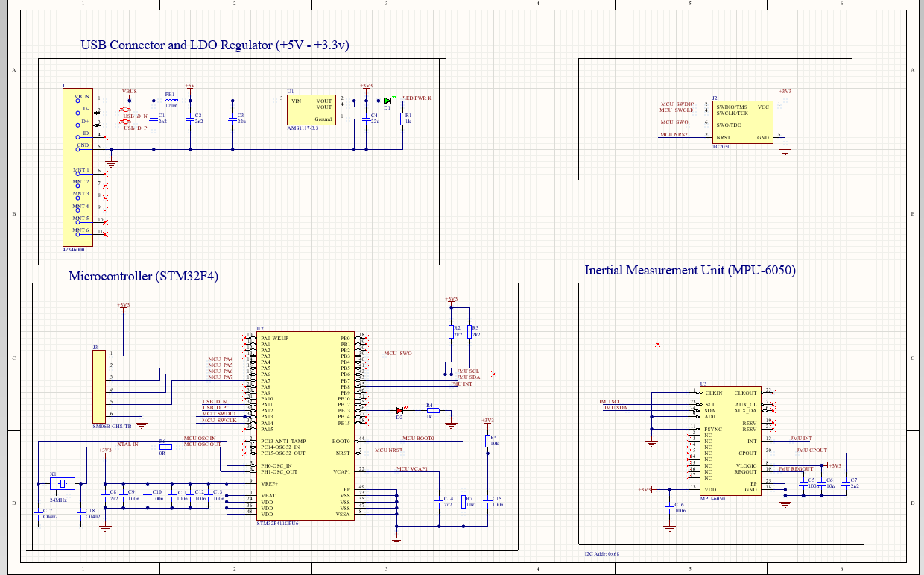Click the USB Connector and LDO Regulator title
This screenshot has height=575, width=924.
pos(215,45)
